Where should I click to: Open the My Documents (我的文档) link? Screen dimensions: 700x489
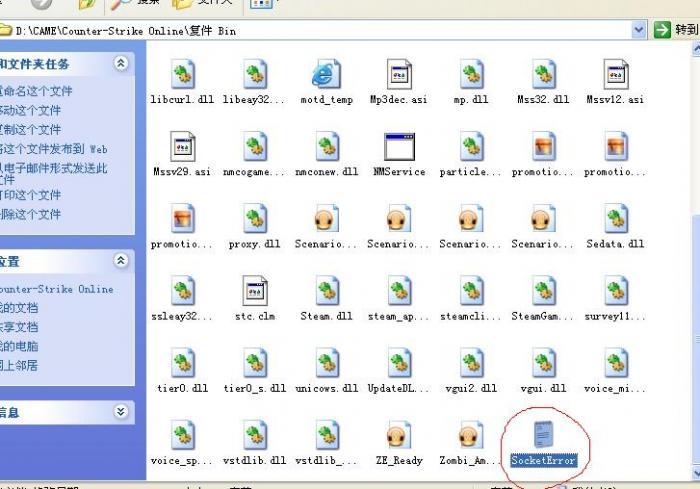pyautogui.click(x=19, y=308)
